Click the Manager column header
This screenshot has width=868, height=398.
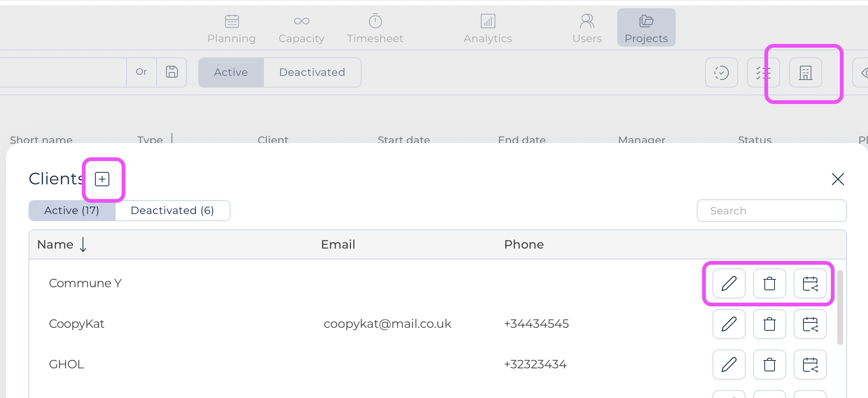coord(642,140)
